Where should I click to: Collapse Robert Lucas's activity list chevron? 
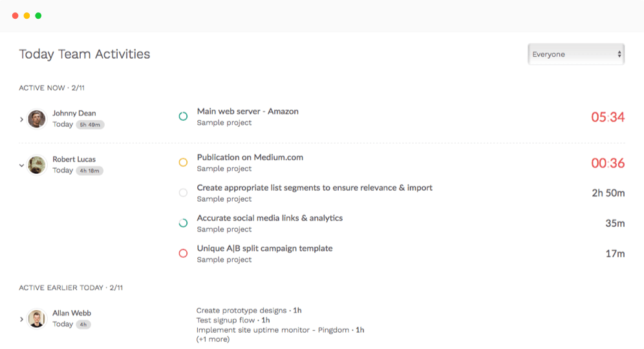point(21,165)
